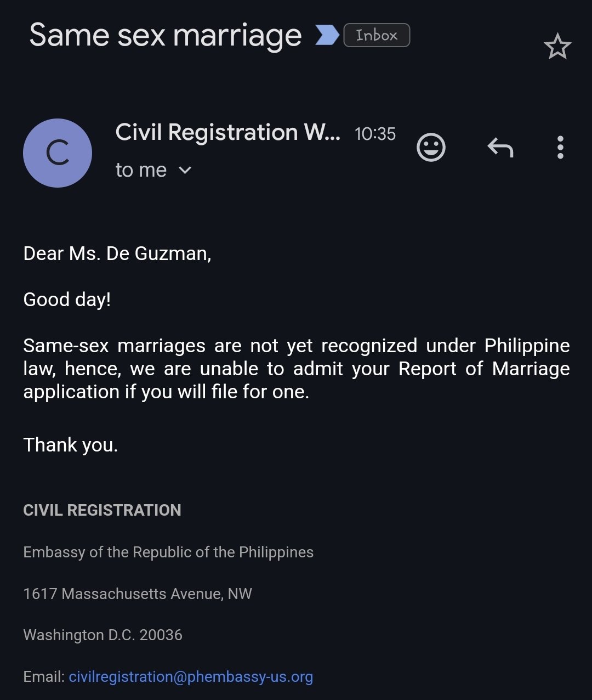The height and width of the screenshot is (700, 592).
Task: Tap the Same sex marriage subject title
Action: click(x=166, y=36)
